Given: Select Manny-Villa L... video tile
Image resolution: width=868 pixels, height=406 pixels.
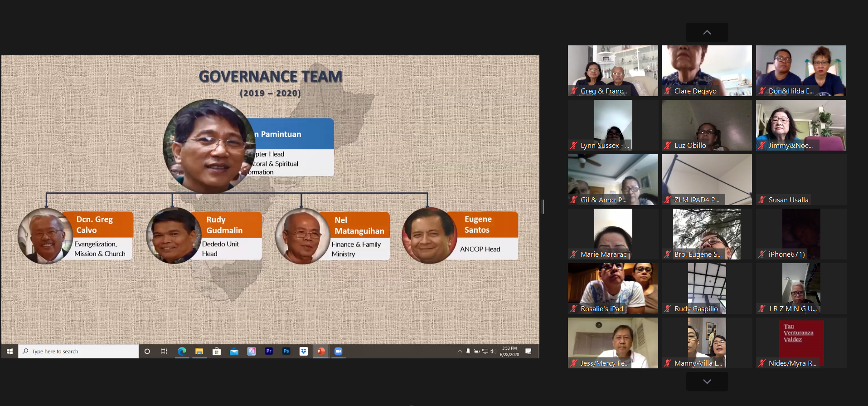Looking at the screenshot, I should [x=707, y=343].
